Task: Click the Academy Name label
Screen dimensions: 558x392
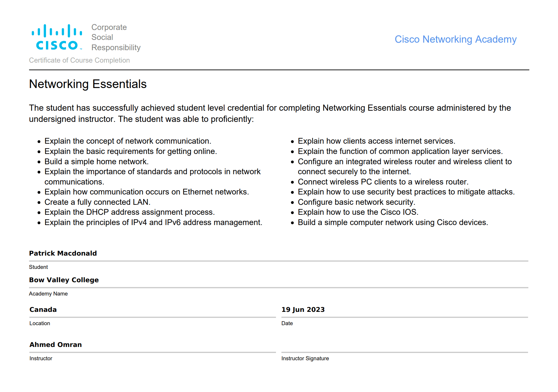Action: (x=48, y=294)
